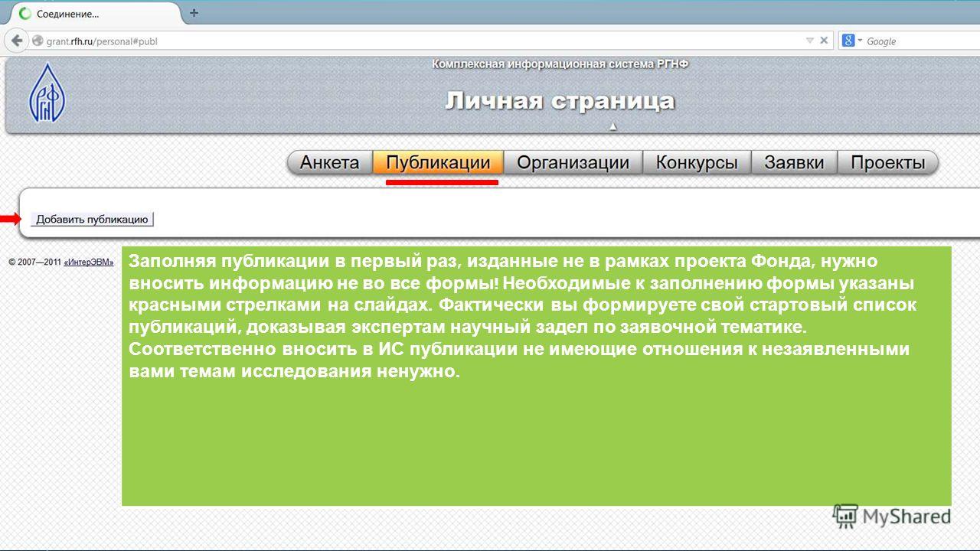Image resolution: width=980 pixels, height=551 pixels.
Task: Collapse header using small triangle arrow
Action: point(612,126)
